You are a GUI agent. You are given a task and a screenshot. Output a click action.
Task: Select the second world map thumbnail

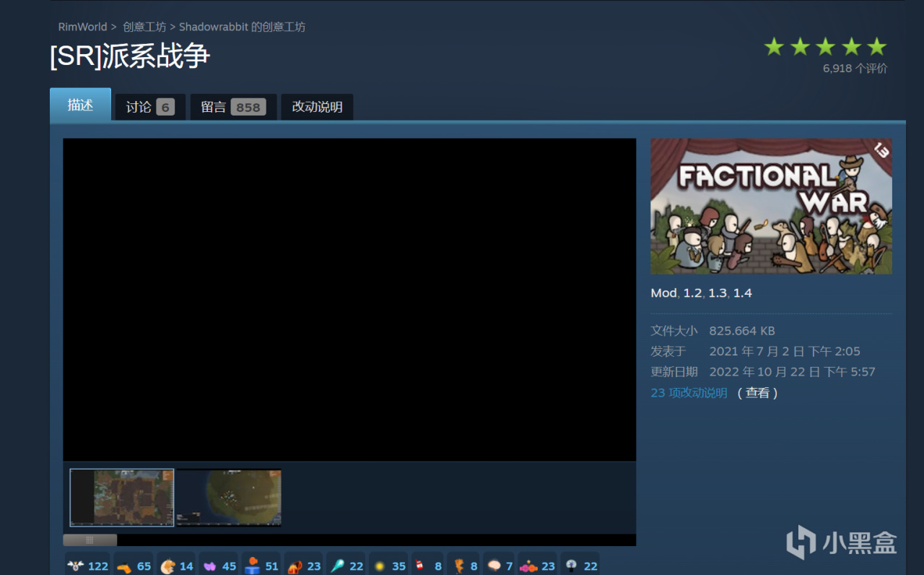coord(229,498)
